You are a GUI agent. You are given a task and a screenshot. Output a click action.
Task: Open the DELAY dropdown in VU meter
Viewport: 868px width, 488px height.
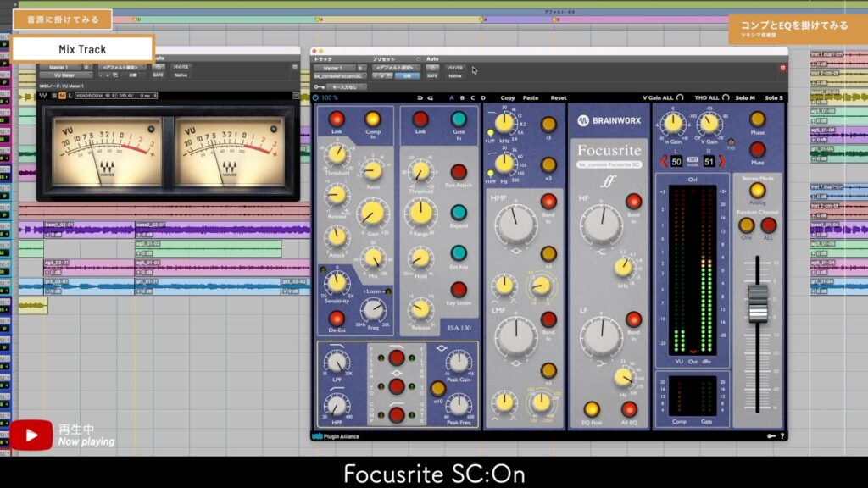pyautogui.click(x=137, y=96)
